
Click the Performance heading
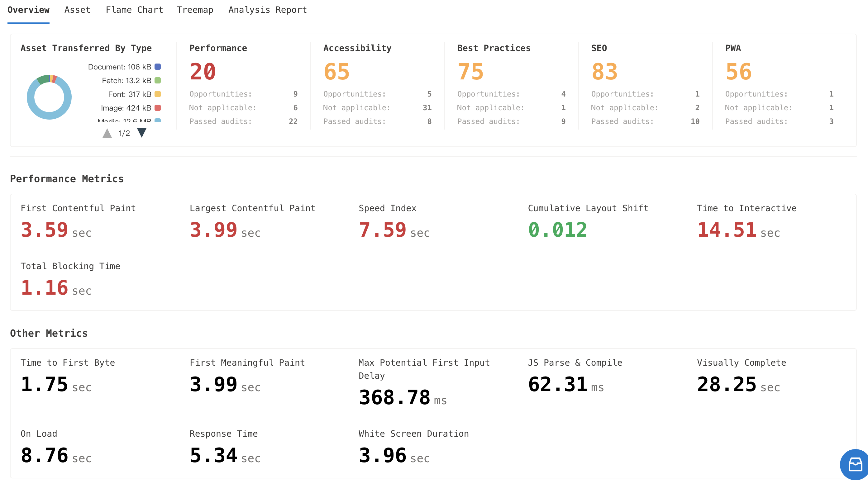click(218, 48)
